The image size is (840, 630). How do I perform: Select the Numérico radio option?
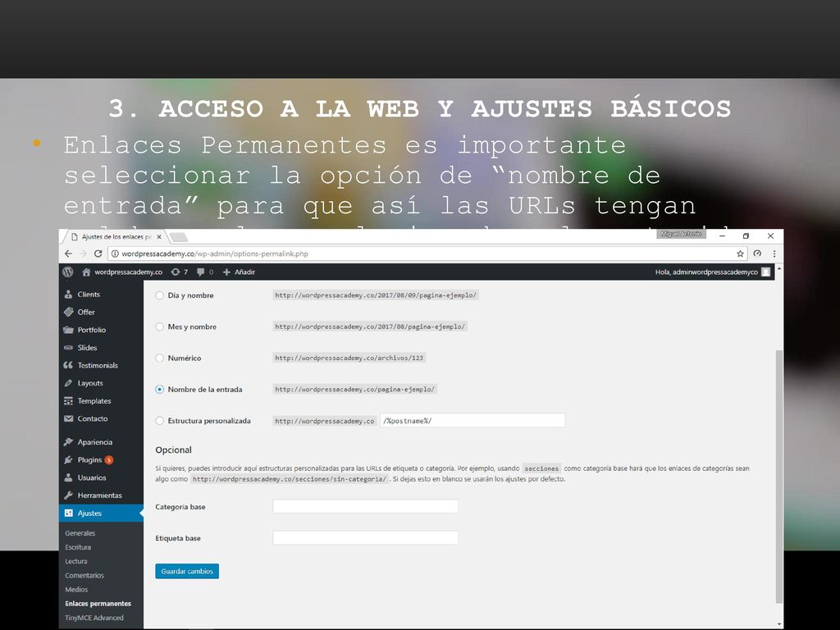coord(160,358)
